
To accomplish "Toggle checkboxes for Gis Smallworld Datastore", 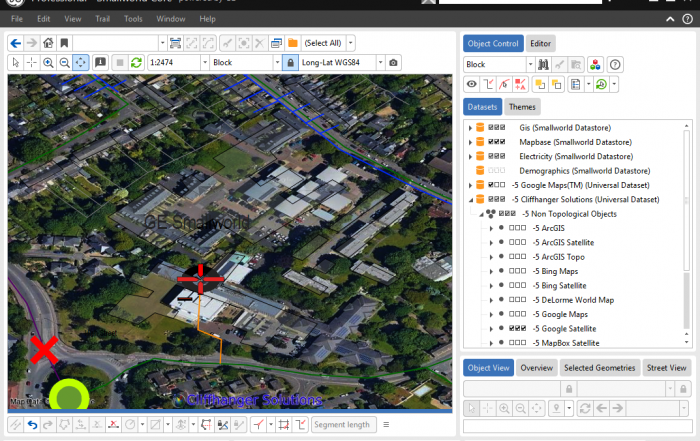I will click(496, 128).
